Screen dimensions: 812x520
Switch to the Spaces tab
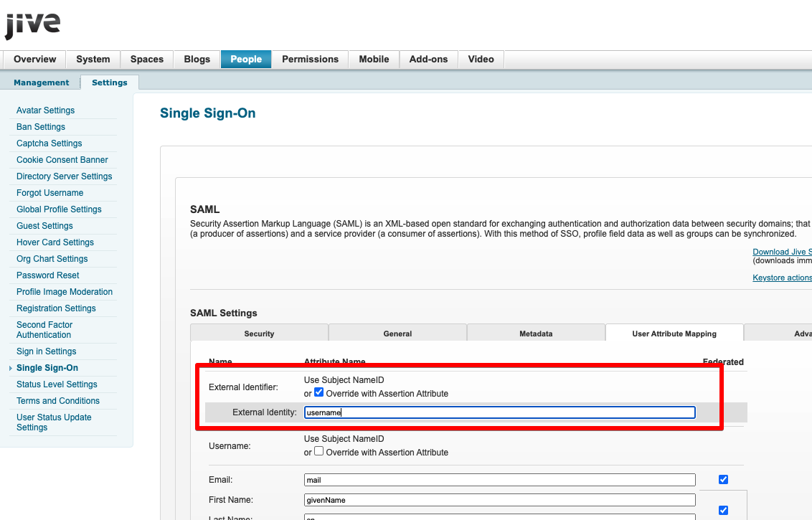[147, 59]
